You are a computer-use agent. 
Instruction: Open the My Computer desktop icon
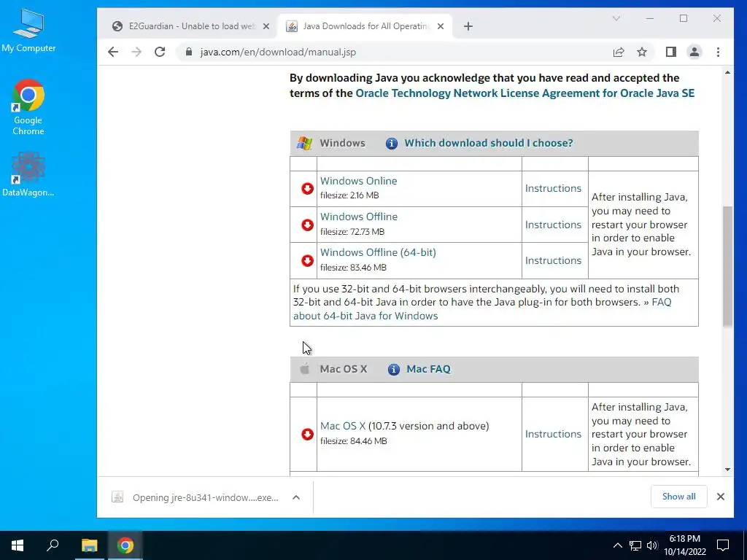tap(28, 31)
